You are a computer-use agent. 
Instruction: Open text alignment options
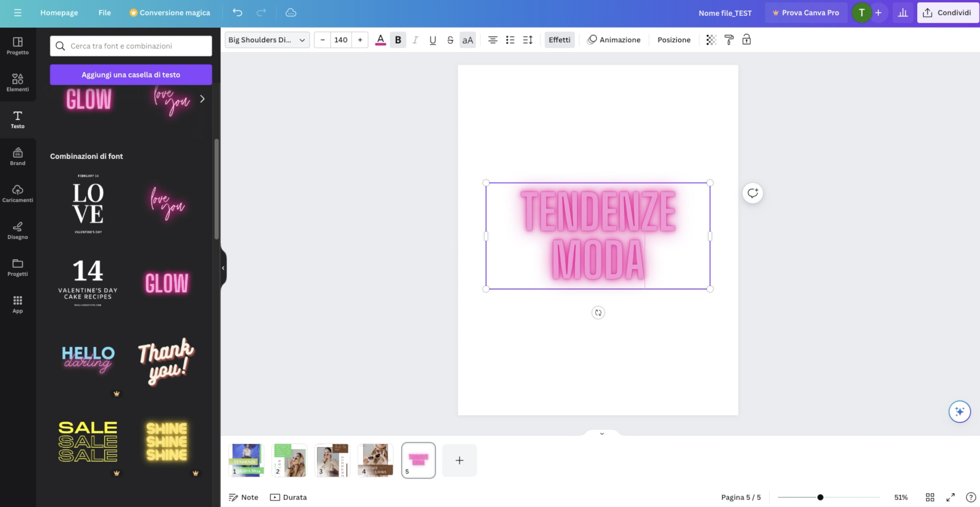[x=492, y=40]
